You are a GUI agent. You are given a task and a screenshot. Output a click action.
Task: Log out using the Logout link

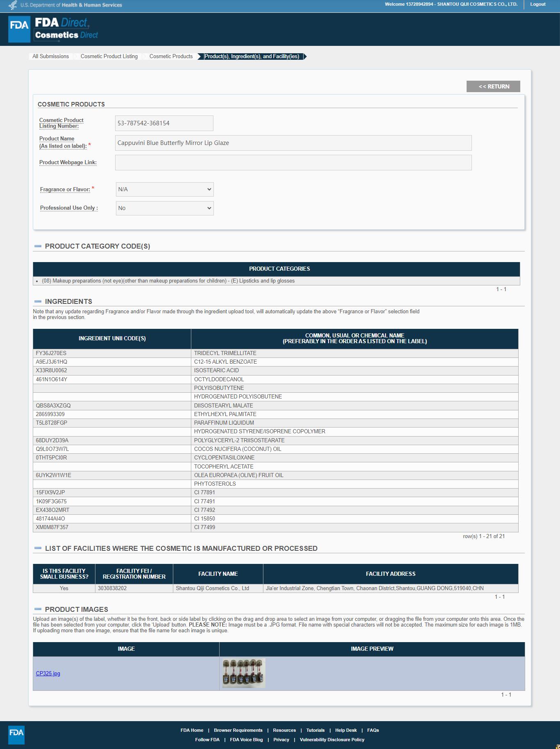537,5
